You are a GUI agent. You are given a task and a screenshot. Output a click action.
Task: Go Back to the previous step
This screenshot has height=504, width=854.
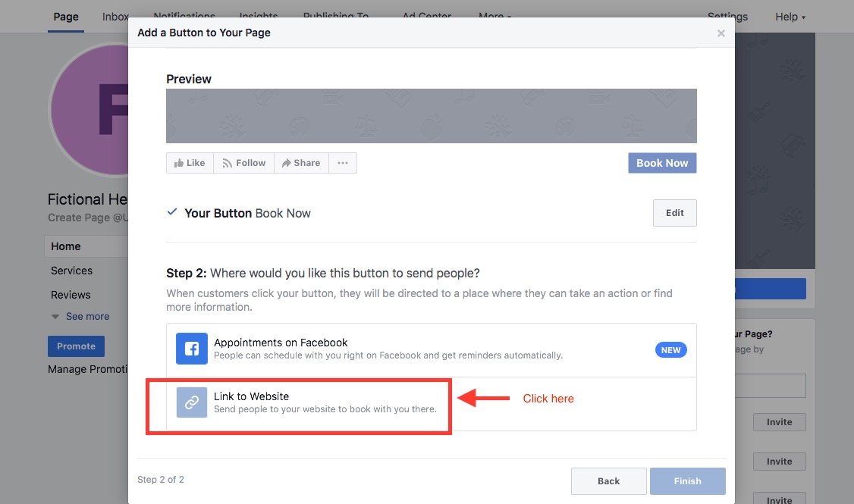[x=609, y=481]
